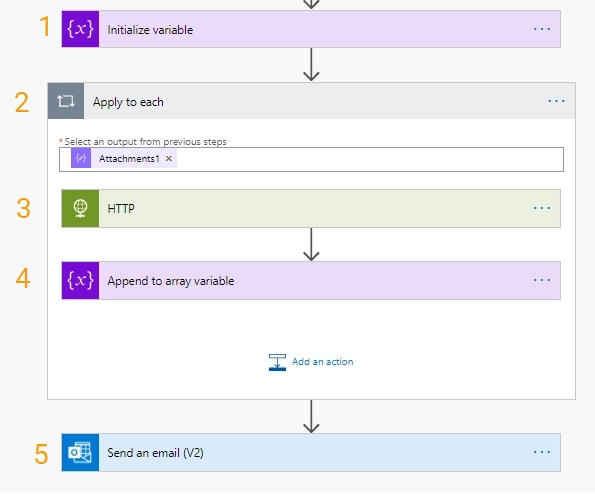
Task: Click the Append to array variable icon
Action: point(80,281)
